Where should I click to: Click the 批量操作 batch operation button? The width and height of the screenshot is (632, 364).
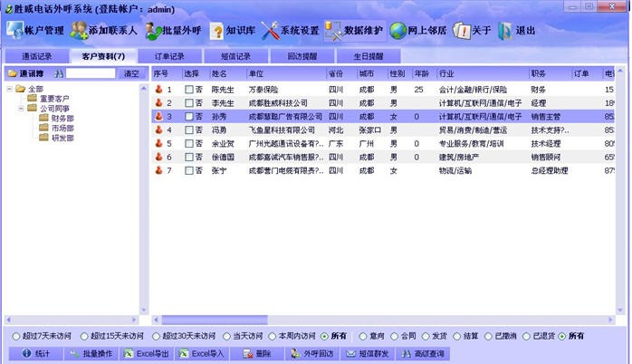[x=91, y=353]
